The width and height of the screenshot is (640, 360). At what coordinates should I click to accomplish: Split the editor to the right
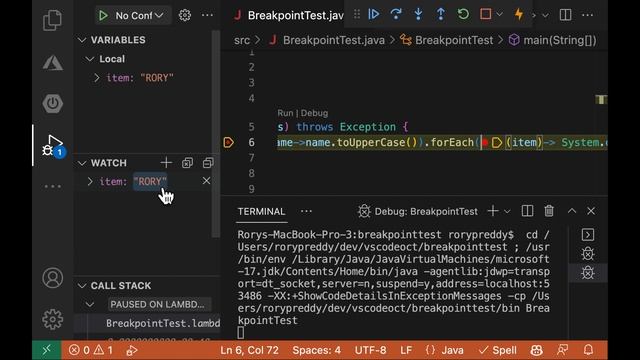tap(565, 15)
